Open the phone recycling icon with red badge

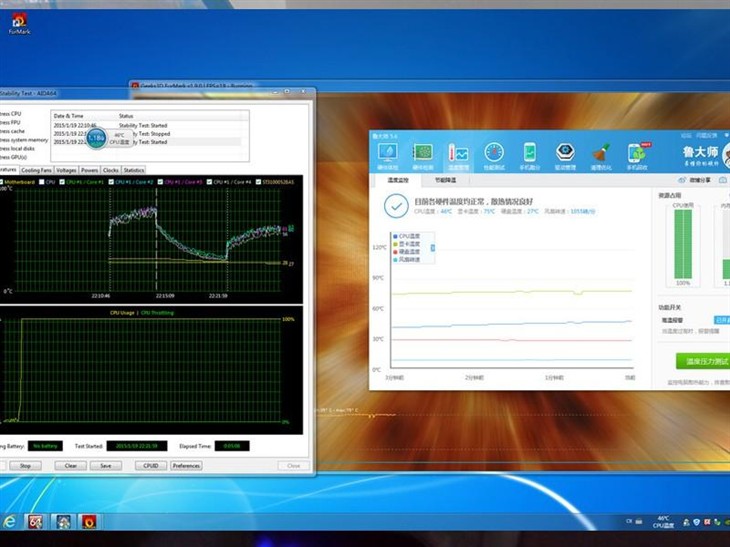(x=637, y=156)
